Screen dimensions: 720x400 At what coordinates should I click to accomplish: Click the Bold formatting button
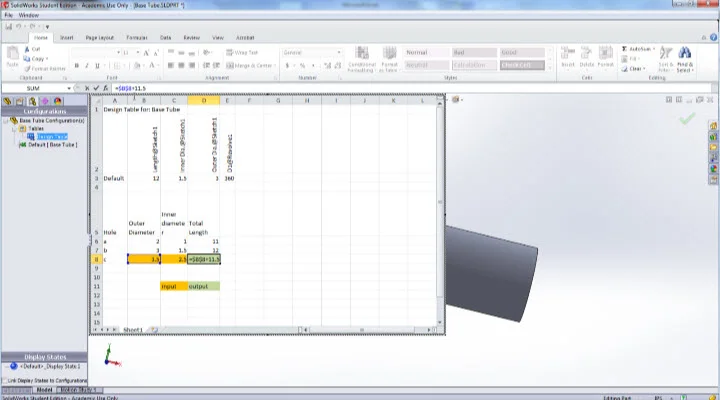76,66
